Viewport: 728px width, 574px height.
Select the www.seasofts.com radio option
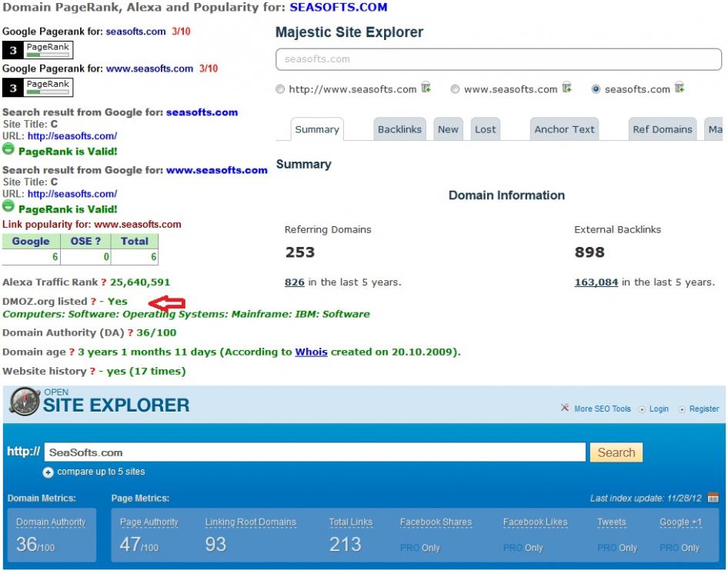click(455, 89)
